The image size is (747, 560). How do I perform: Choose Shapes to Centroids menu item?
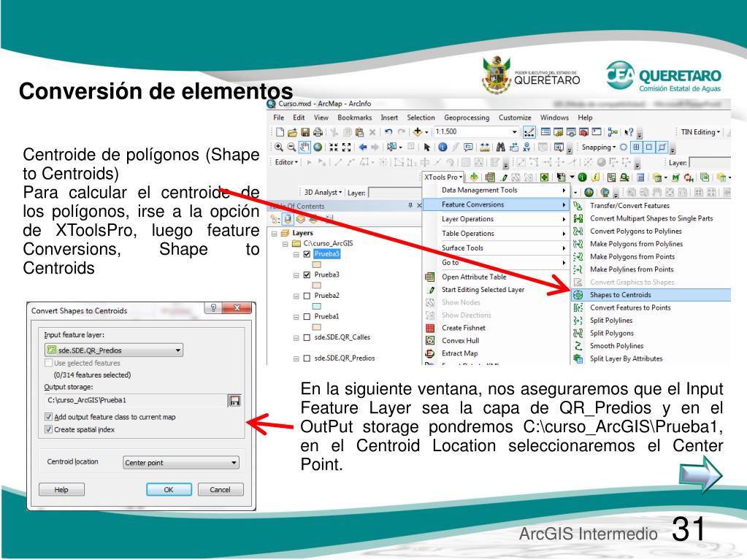(x=651, y=295)
